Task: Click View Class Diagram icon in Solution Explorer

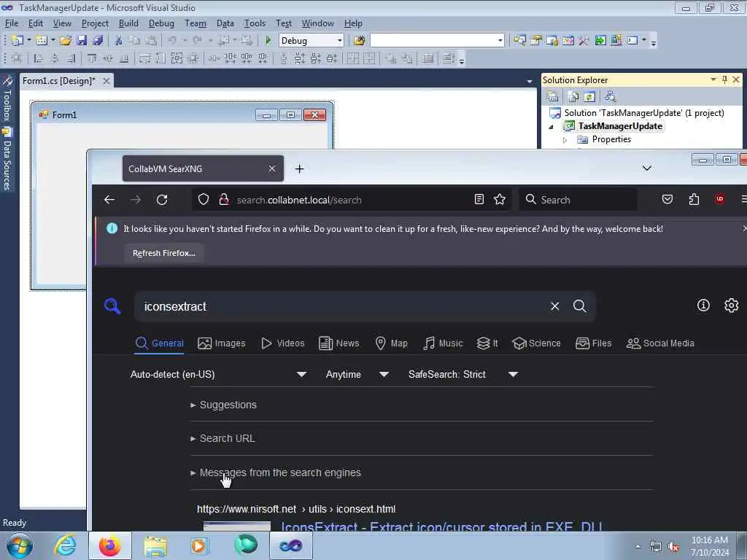Action: [x=611, y=97]
